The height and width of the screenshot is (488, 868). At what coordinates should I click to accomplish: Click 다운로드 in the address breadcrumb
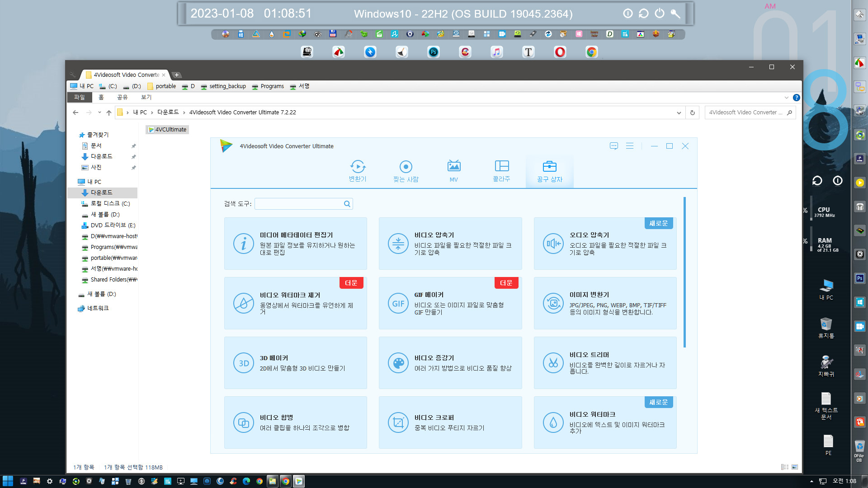[168, 113]
